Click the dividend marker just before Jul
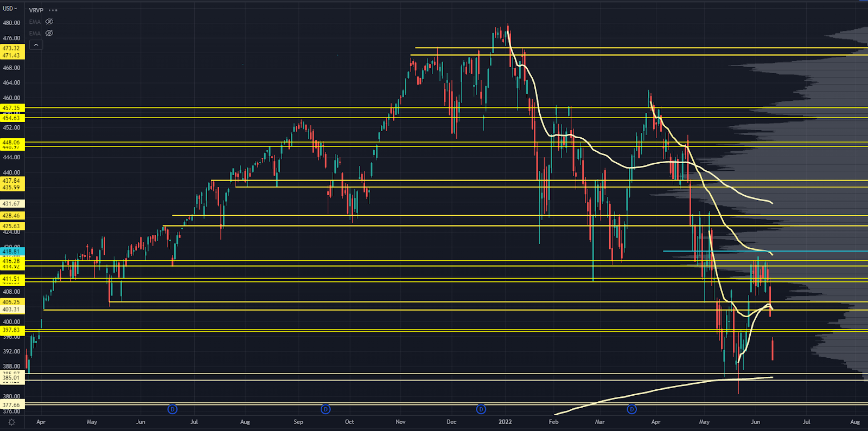Image resolution: width=868 pixels, height=431 pixels. pos(173,409)
